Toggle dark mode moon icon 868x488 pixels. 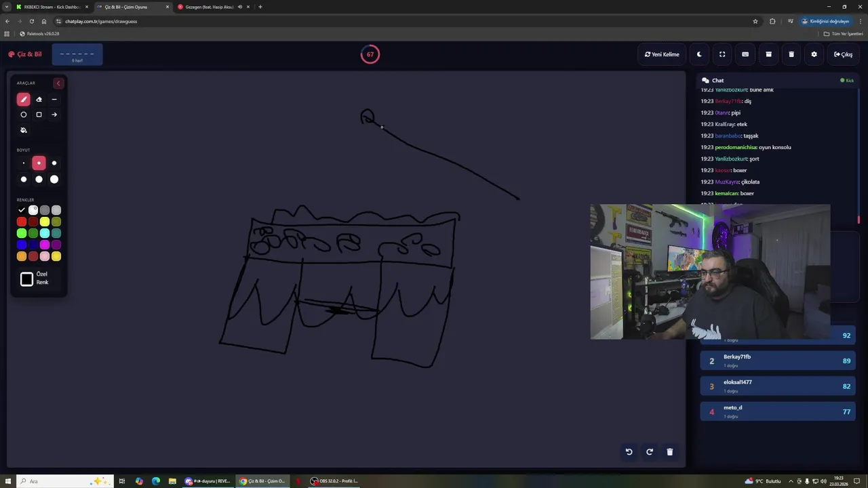tap(699, 54)
